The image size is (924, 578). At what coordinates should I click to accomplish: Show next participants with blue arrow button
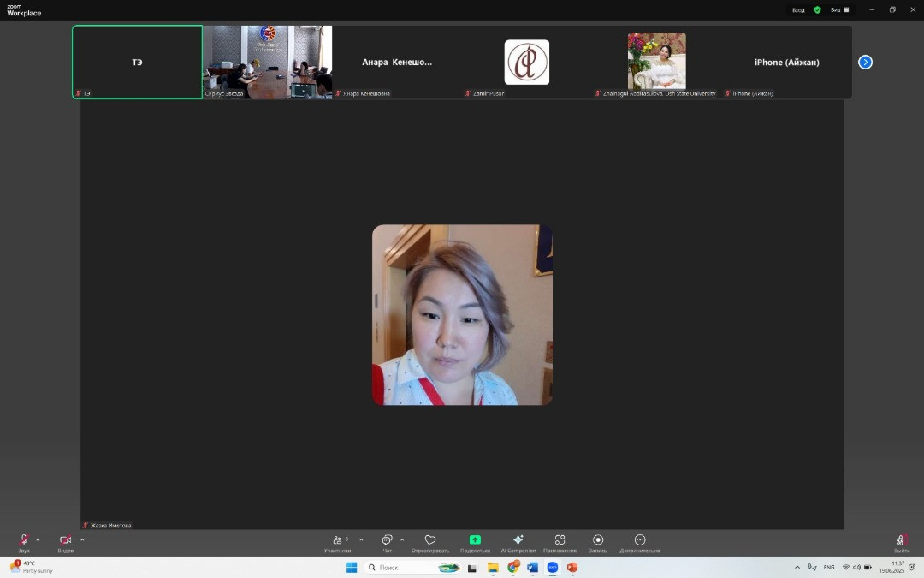(x=865, y=62)
